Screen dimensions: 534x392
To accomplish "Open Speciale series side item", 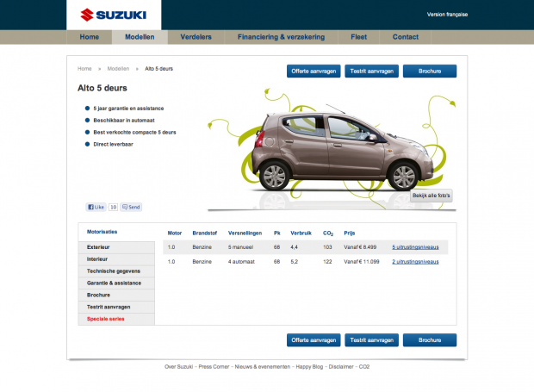I will 116,319.
